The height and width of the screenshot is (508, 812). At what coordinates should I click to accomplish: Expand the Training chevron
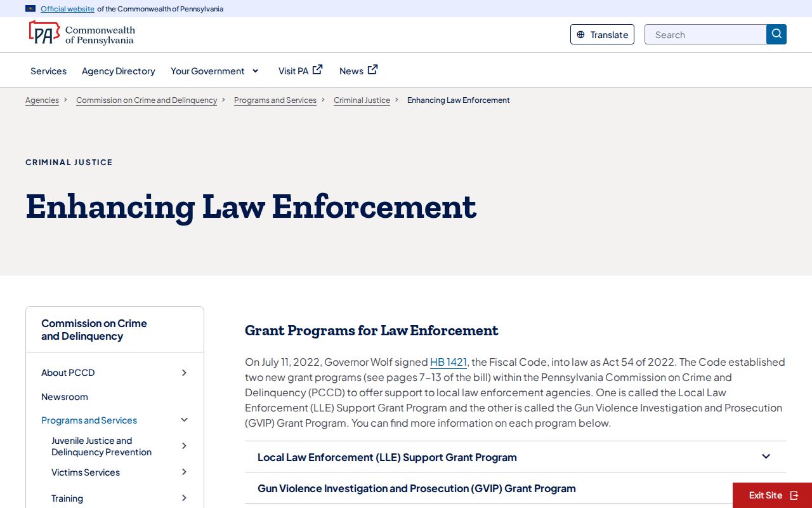tap(184, 498)
